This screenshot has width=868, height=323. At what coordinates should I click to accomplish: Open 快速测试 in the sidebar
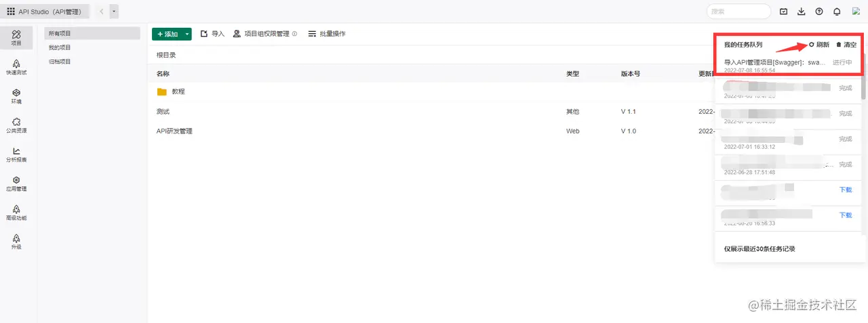point(16,66)
